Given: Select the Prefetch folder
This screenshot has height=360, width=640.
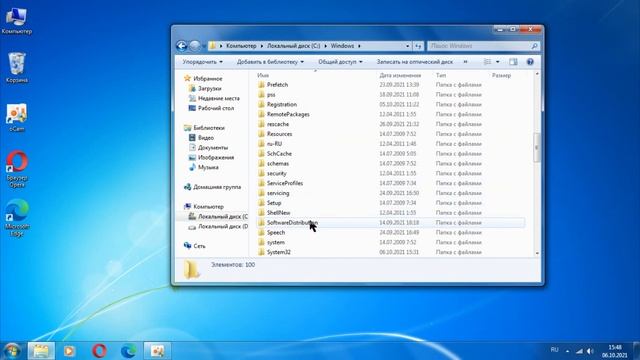Looking at the screenshot, I should (x=277, y=84).
